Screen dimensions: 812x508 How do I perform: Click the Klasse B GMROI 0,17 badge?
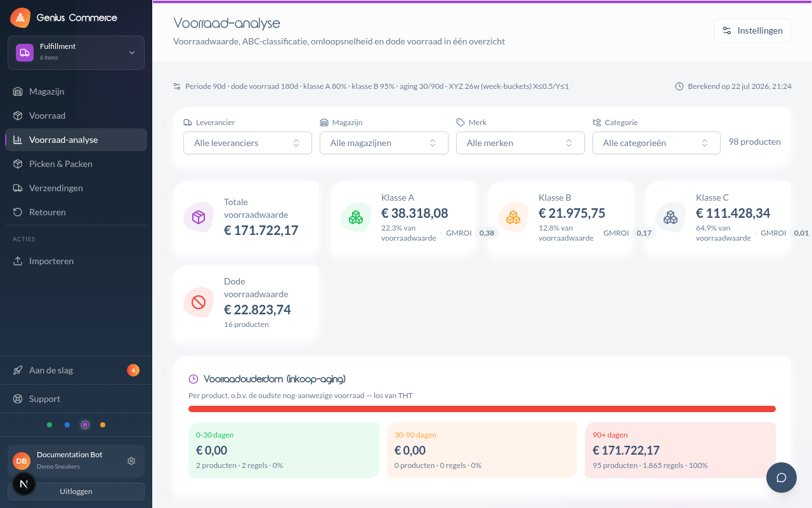644,233
